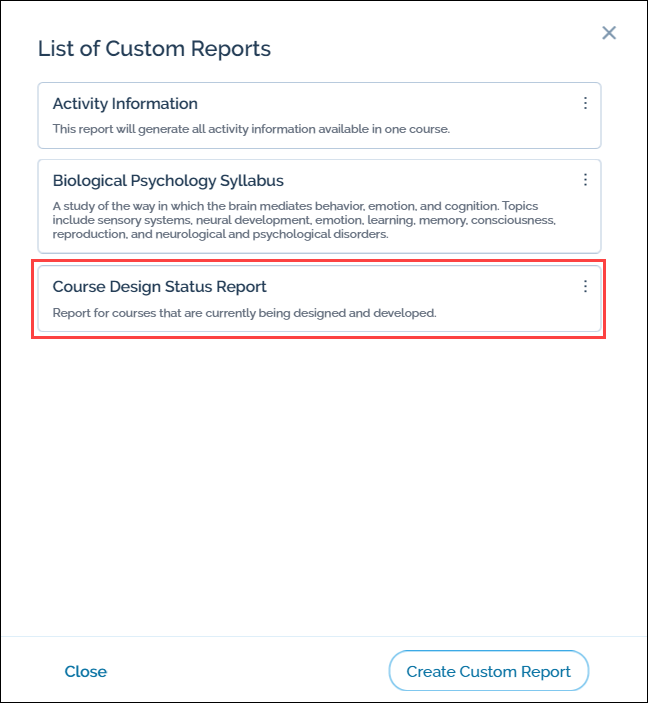Close the dialog with the X icon

coord(609,33)
